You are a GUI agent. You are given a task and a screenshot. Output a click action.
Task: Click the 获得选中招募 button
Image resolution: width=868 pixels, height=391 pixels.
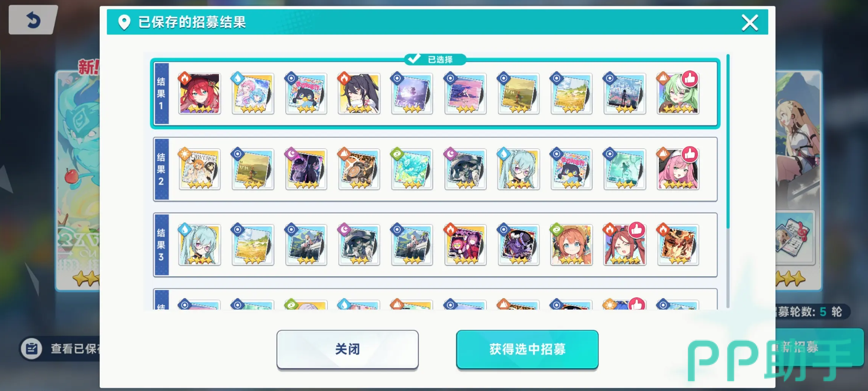pos(527,349)
